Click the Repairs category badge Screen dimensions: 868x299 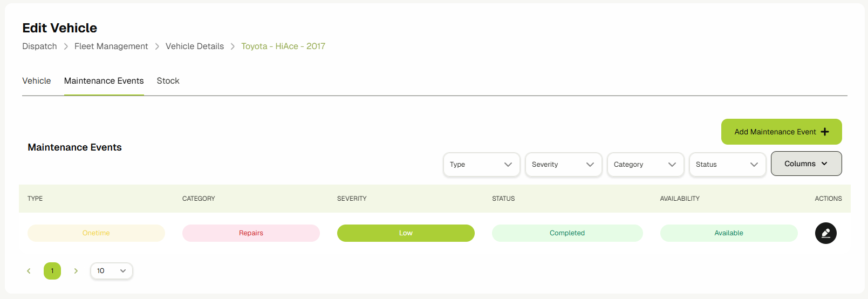[251, 233]
